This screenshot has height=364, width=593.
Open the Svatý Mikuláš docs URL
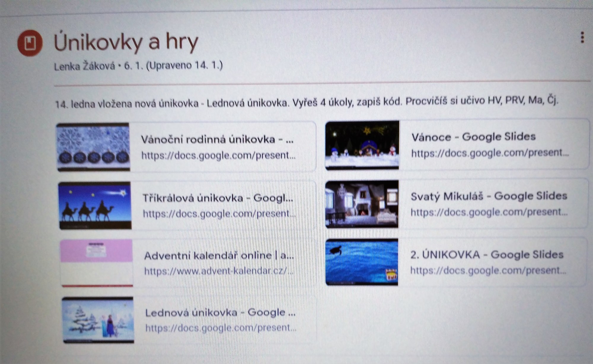489,212
